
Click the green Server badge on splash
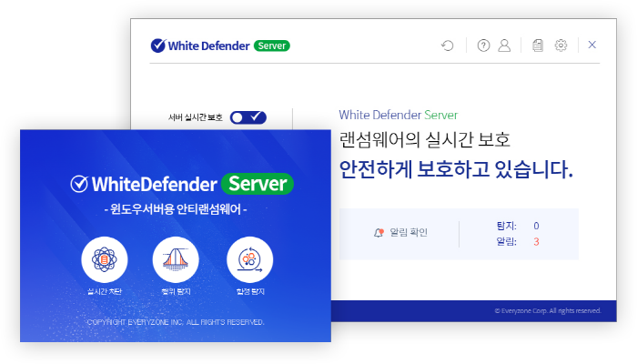pyautogui.click(x=258, y=184)
